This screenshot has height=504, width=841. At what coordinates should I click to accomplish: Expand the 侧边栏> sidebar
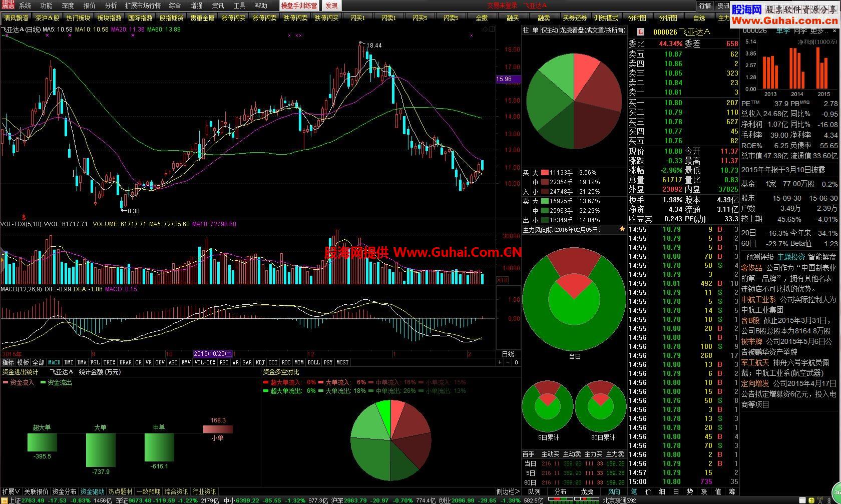tap(508, 491)
